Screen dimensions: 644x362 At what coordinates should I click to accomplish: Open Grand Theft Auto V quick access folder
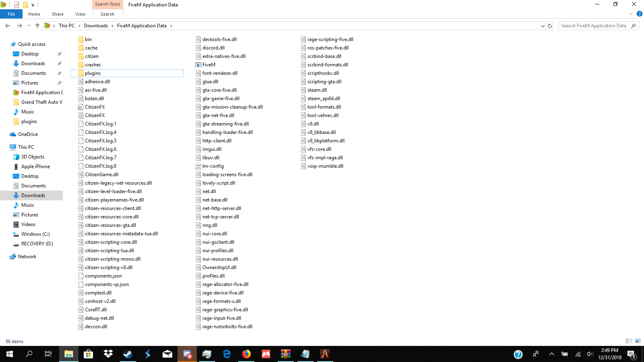(x=41, y=102)
